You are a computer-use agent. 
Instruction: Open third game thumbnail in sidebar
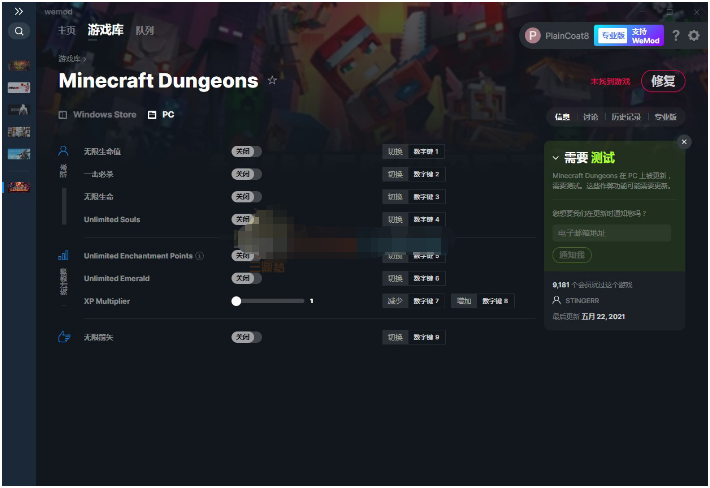[x=19, y=110]
